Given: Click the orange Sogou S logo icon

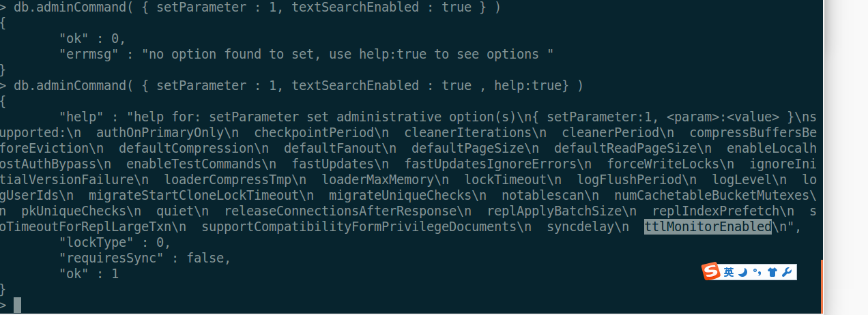Looking at the screenshot, I should tap(712, 271).
